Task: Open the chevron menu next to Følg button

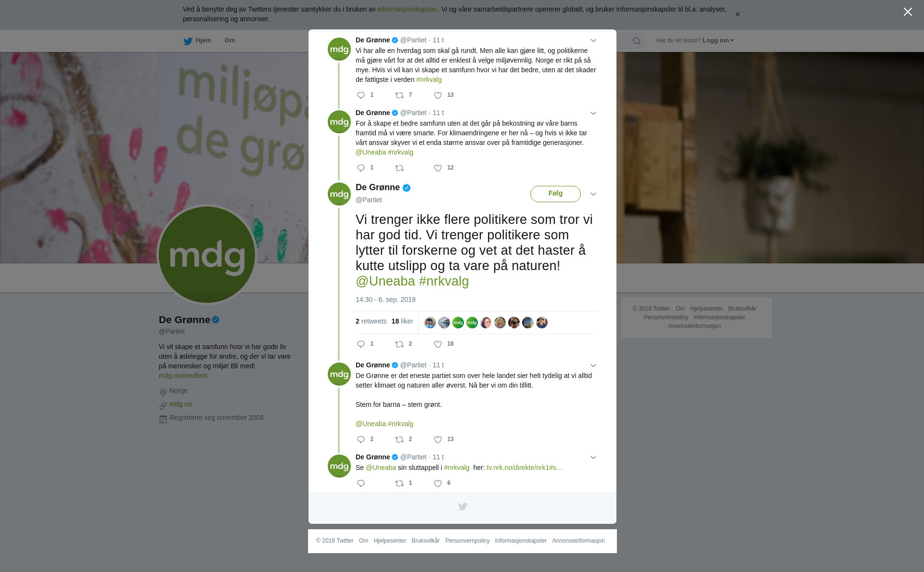Action: pyautogui.click(x=593, y=194)
